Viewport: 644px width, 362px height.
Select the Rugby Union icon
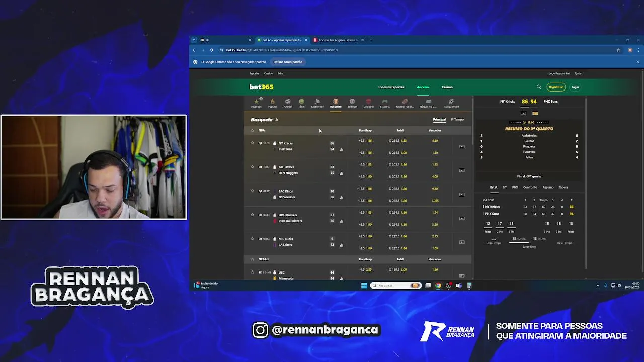[x=451, y=103]
